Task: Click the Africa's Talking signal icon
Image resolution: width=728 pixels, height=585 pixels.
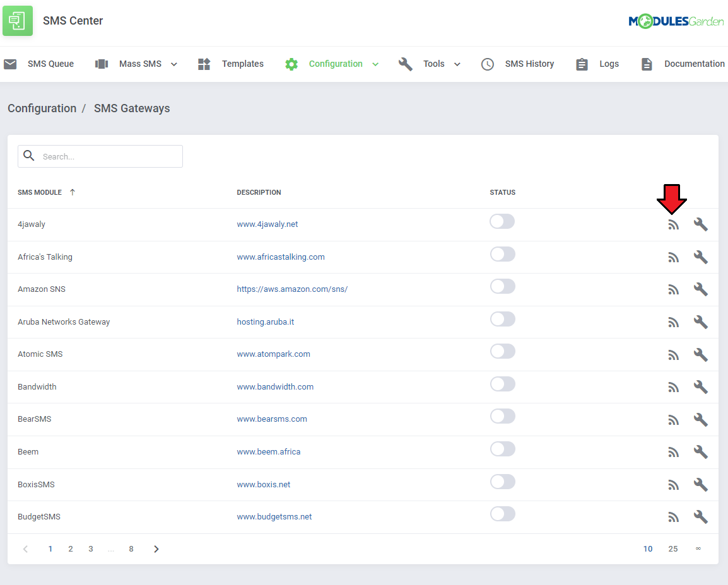Action: pos(673,257)
